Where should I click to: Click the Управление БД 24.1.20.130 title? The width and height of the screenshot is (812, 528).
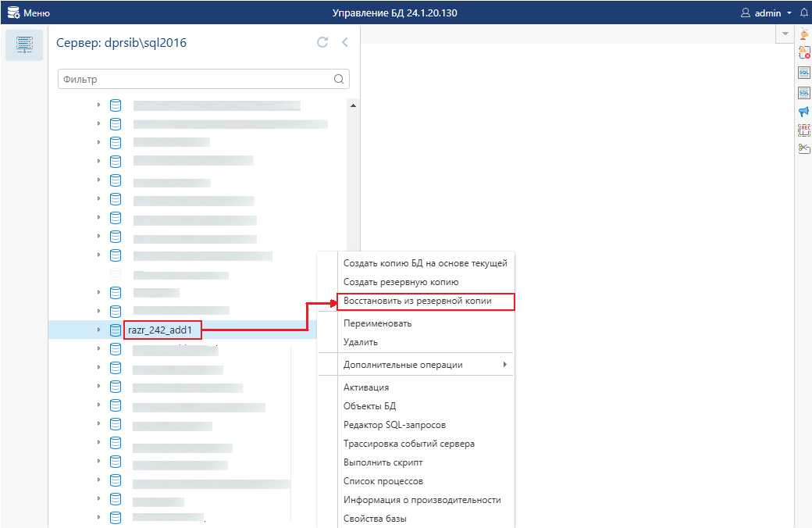pos(394,13)
